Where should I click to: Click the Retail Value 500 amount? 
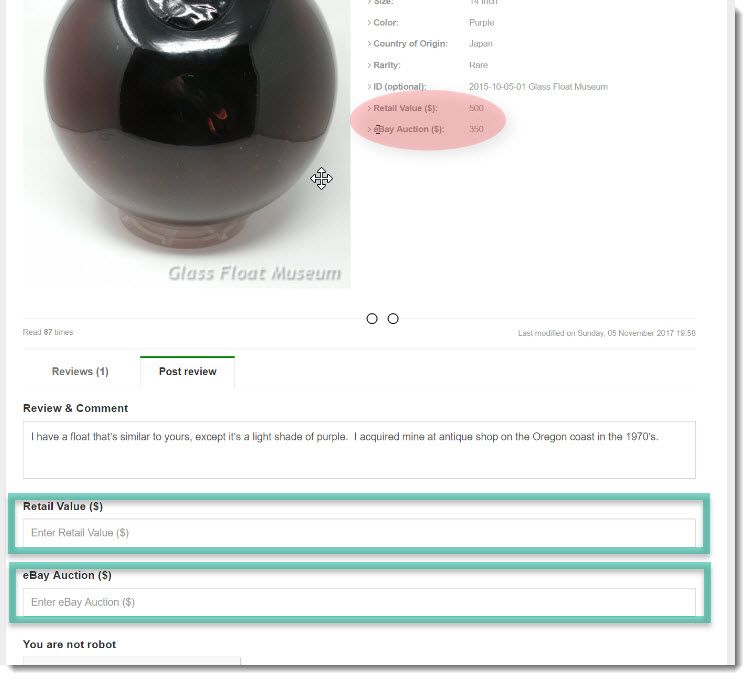click(476, 108)
